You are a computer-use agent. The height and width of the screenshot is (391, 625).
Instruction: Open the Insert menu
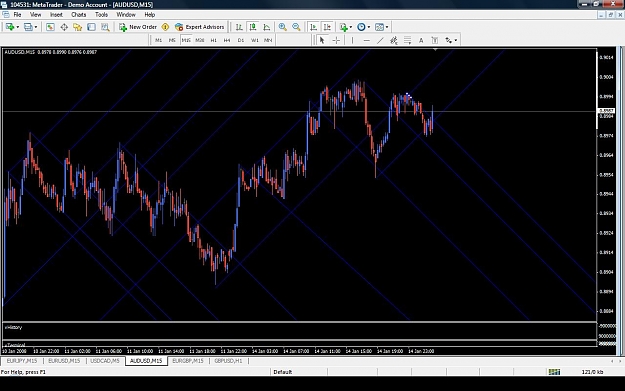[56, 14]
